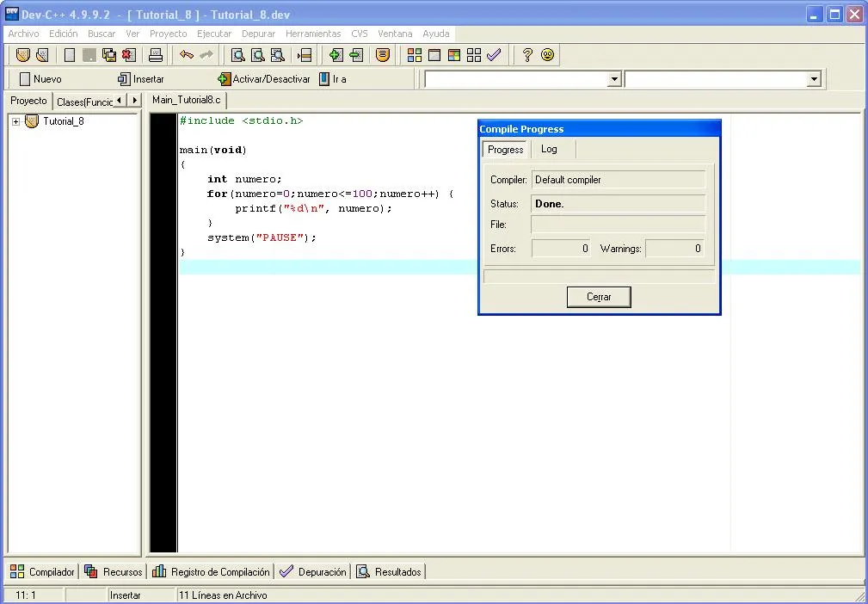Open the Compilador bottom tab

(43, 572)
